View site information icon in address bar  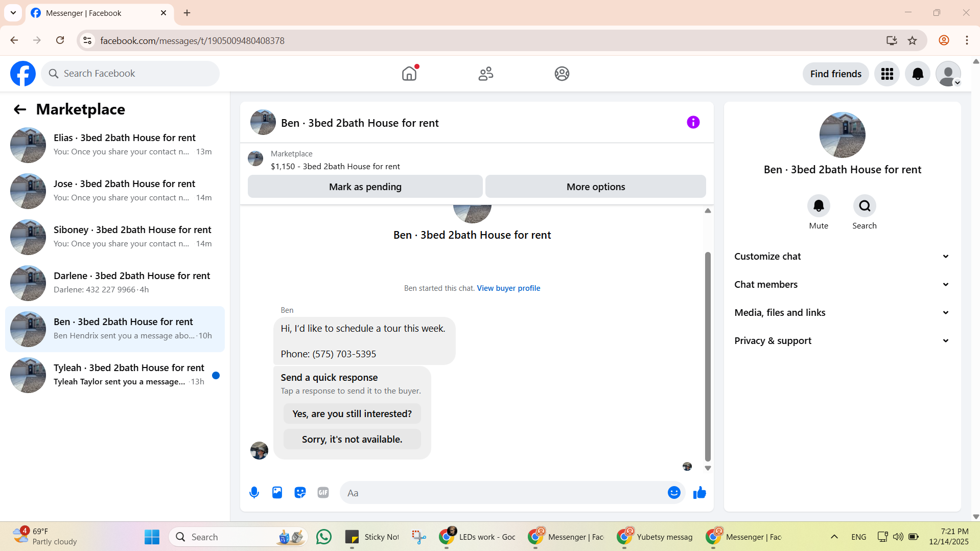click(88, 40)
